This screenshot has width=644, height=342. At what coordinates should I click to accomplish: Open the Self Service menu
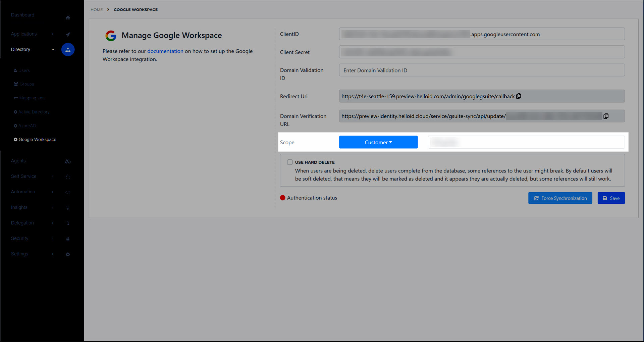[23, 176]
